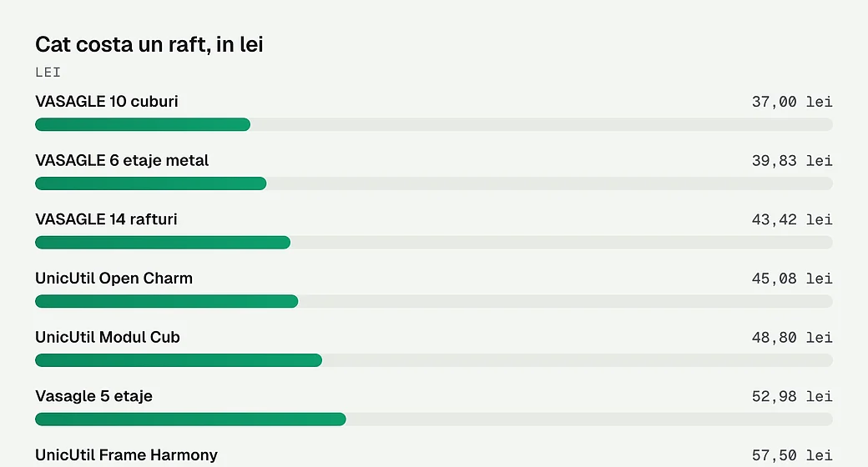
Task: Click the chart title Cat costa un raft
Action: (x=149, y=44)
